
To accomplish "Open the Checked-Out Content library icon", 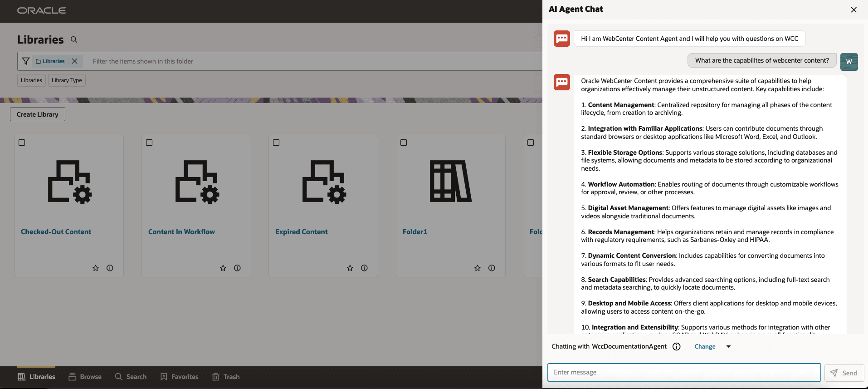I will pyautogui.click(x=70, y=182).
